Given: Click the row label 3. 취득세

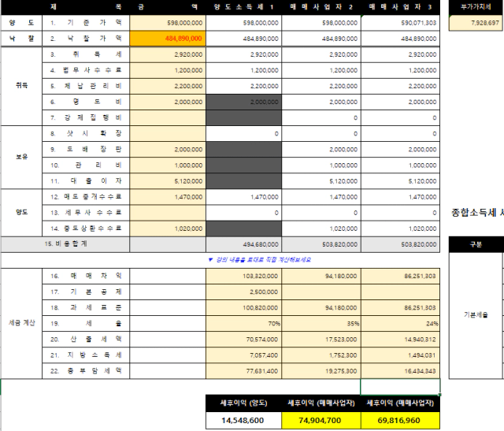Looking at the screenshot, I should click(86, 54).
